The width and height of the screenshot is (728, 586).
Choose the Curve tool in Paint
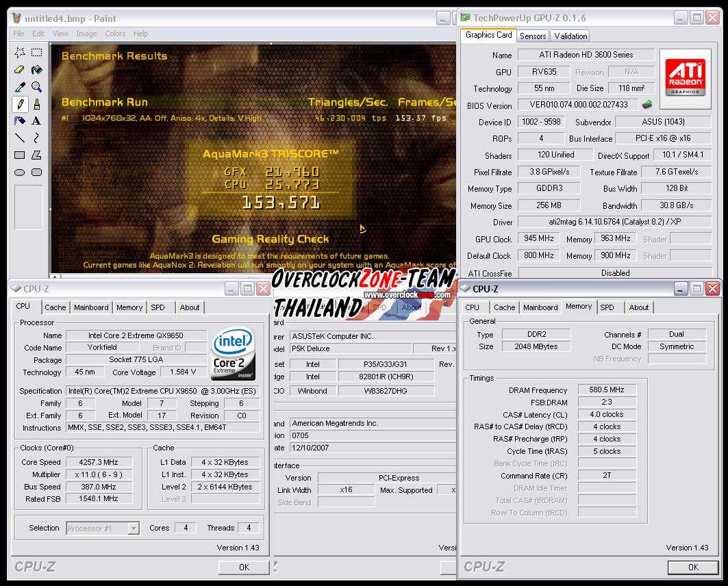tap(37, 138)
